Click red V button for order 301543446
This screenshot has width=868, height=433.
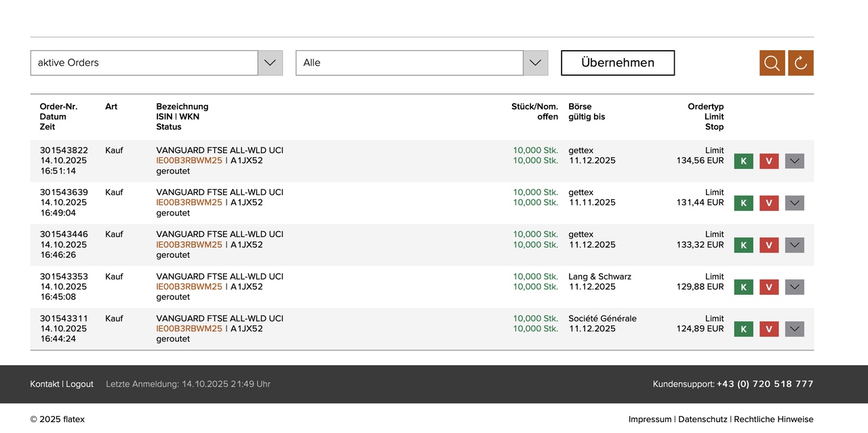pyautogui.click(x=768, y=245)
